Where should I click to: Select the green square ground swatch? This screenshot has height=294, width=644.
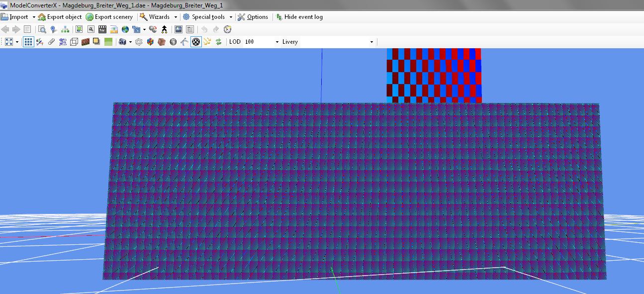[108, 42]
